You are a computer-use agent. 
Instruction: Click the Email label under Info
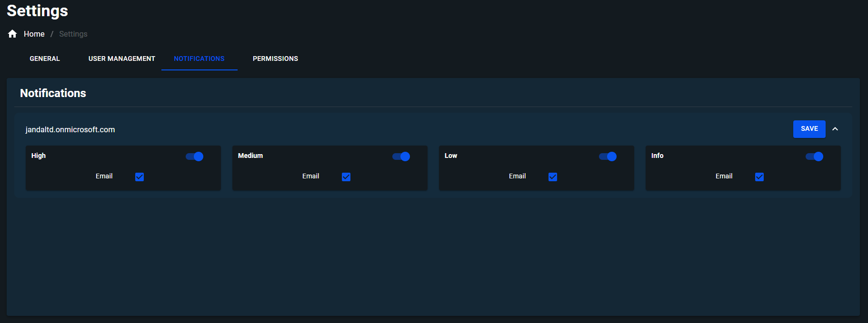[724, 176]
